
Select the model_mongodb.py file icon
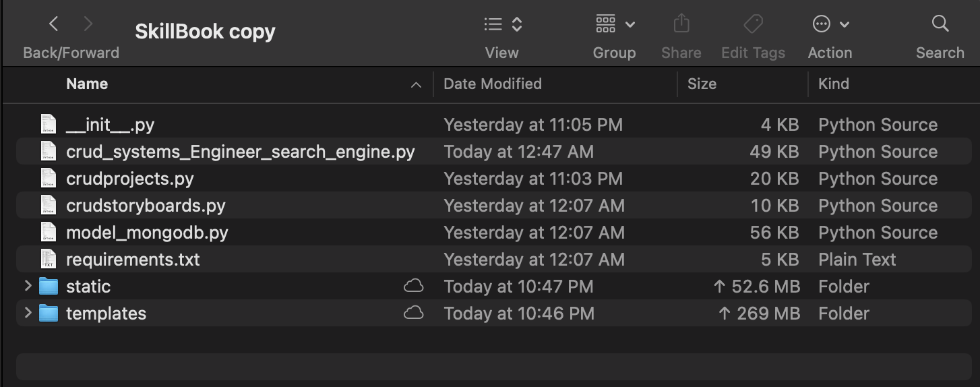[48, 232]
